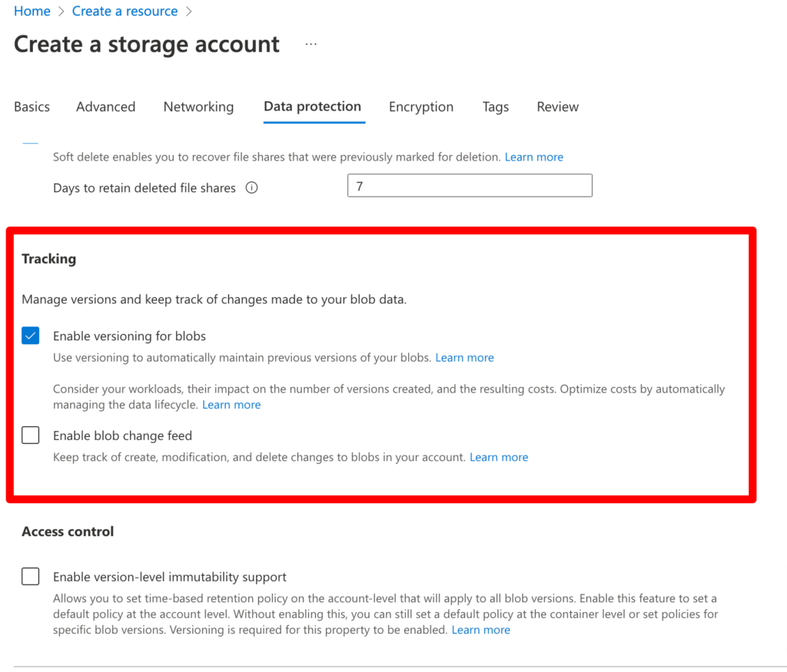The width and height of the screenshot is (787, 672).
Task: Open Learn more about immutability support
Action: click(481, 629)
